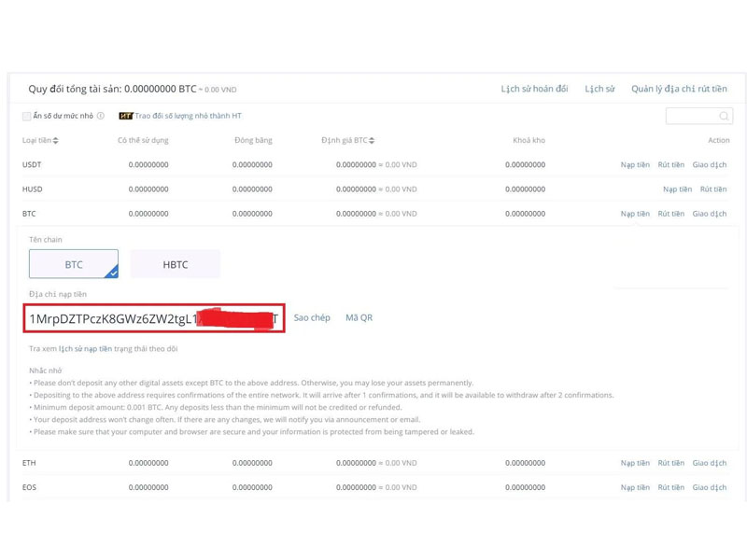Click Địa chỉ nạp tiền label

[58, 294]
